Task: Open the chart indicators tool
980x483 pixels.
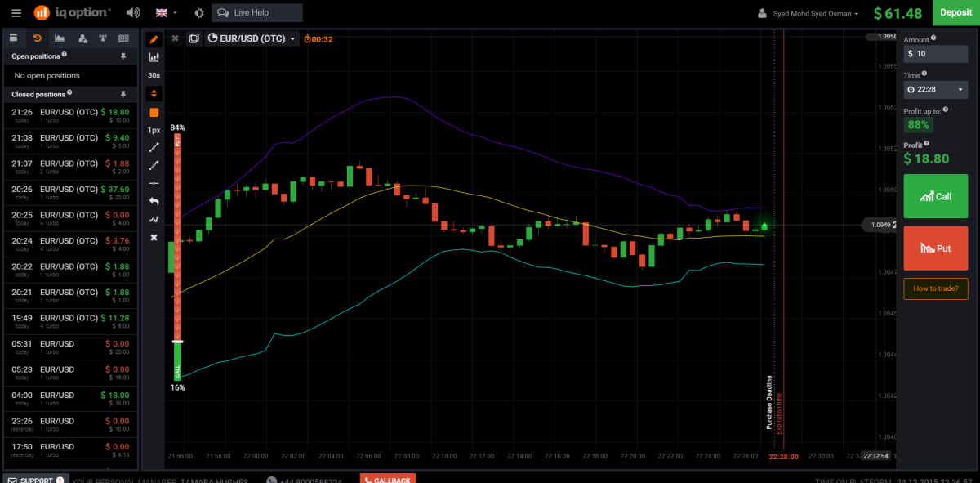Action: point(154,219)
